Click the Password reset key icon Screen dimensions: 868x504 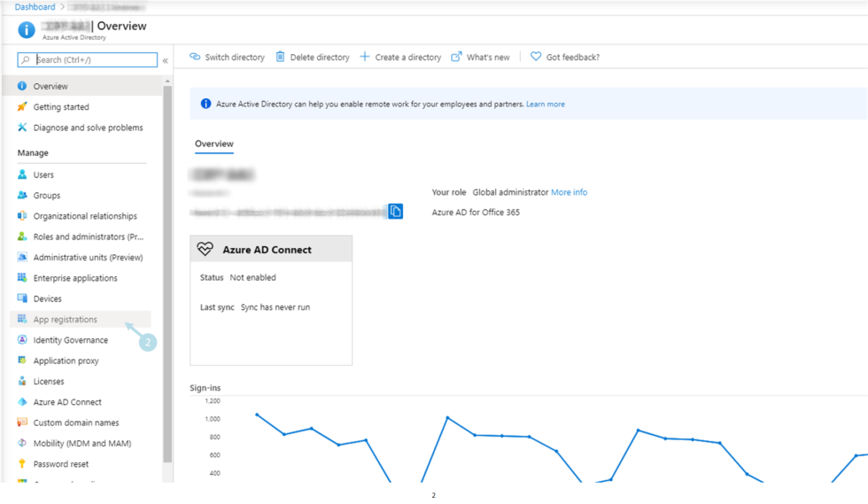[x=22, y=463]
